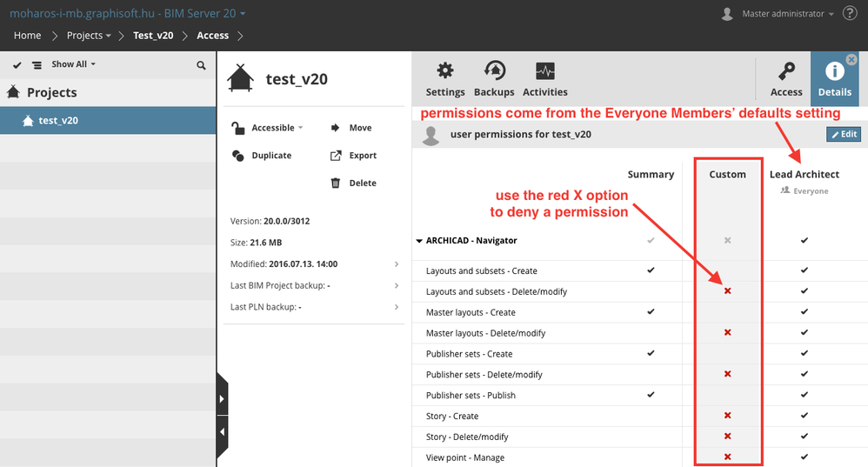Screen dimensions: 868x467
Task: Expand the Last PLN backup row
Action: tap(397, 307)
